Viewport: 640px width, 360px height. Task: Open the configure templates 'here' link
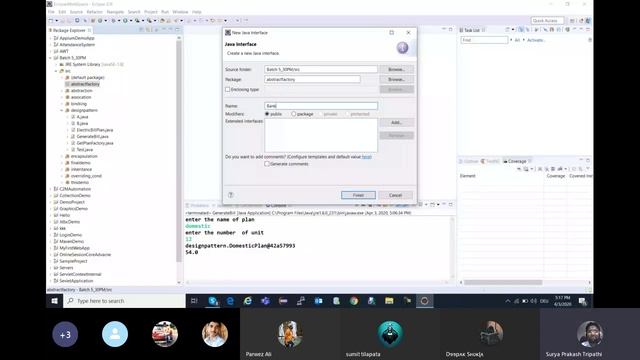(x=367, y=157)
